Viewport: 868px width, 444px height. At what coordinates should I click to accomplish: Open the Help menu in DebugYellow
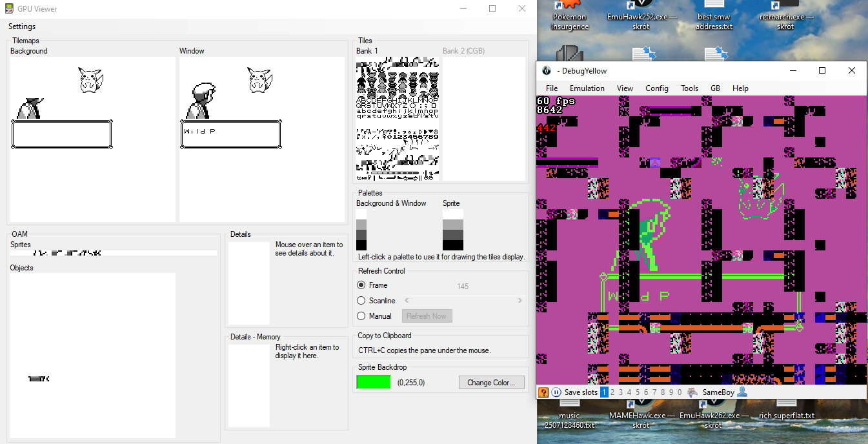click(740, 88)
